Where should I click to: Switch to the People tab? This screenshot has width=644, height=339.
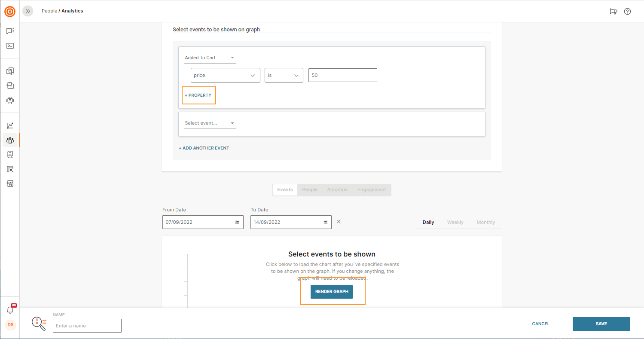click(310, 189)
